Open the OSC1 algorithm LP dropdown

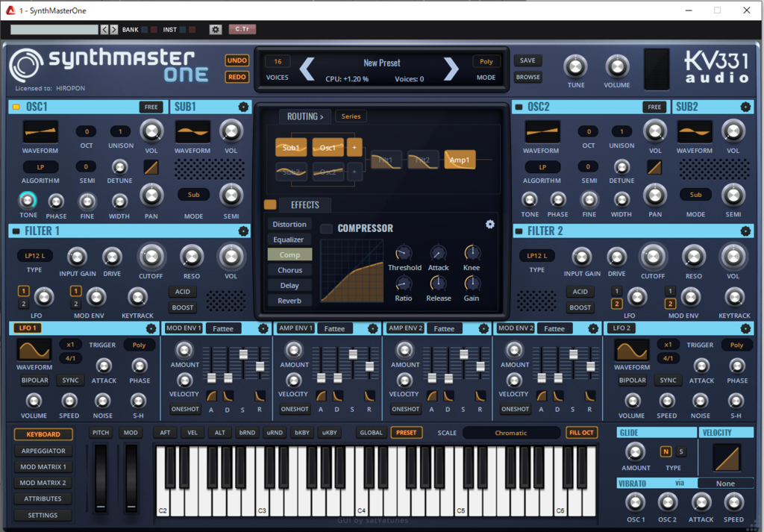(40, 167)
